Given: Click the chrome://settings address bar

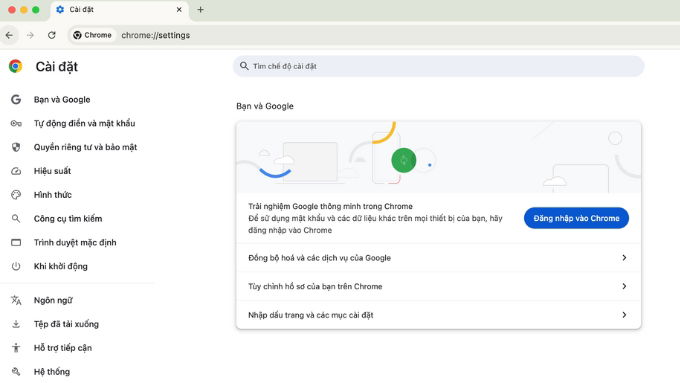Looking at the screenshot, I should pos(156,35).
